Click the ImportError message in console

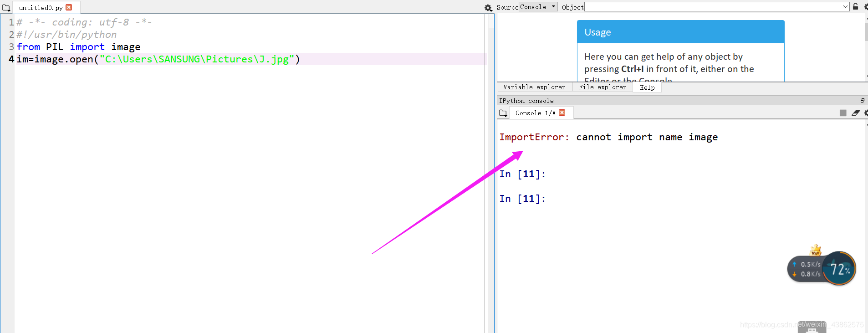(608, 137)
